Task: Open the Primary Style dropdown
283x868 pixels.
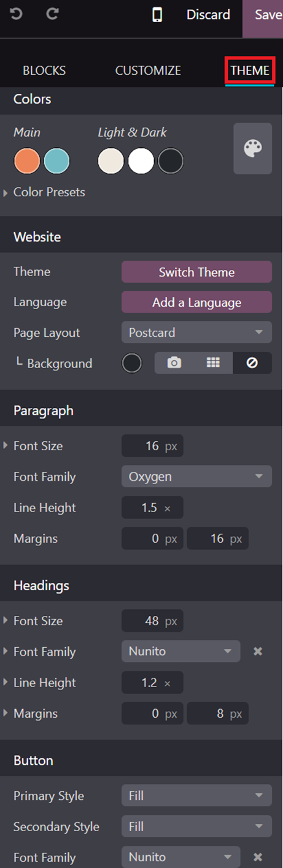Action: point(196,796)
